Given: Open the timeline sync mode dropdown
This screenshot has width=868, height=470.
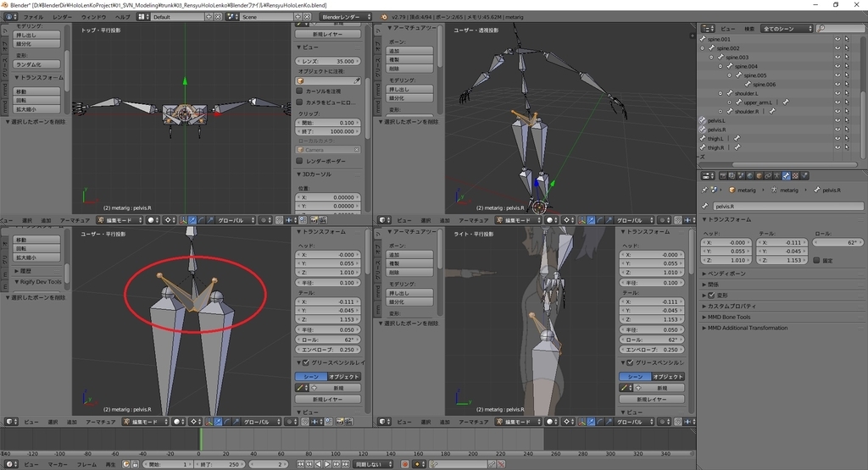Looking at the screenshot, I should coord(373,464).
